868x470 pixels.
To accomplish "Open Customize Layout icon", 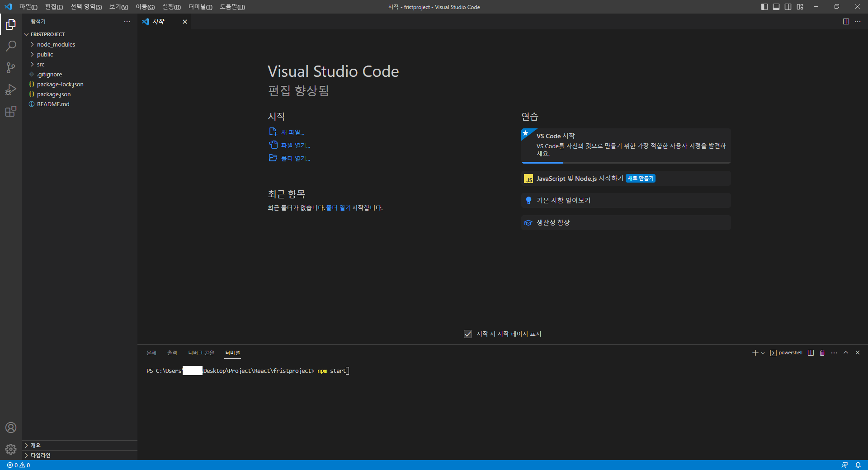I will pos(800,7).
